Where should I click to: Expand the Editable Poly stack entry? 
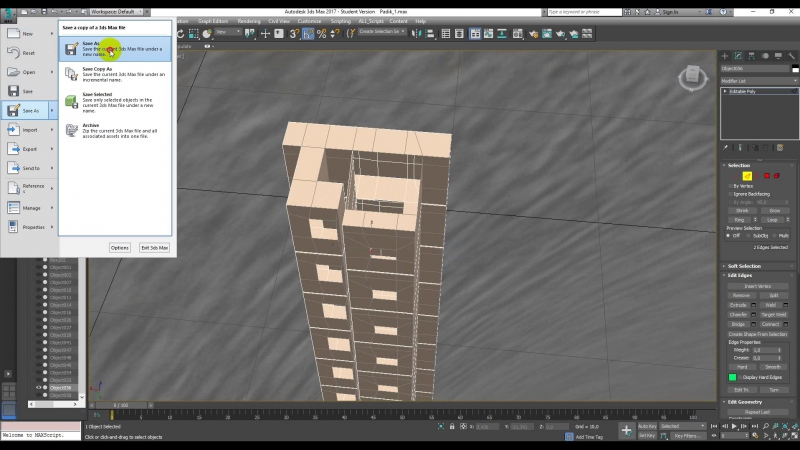(725, 91)
